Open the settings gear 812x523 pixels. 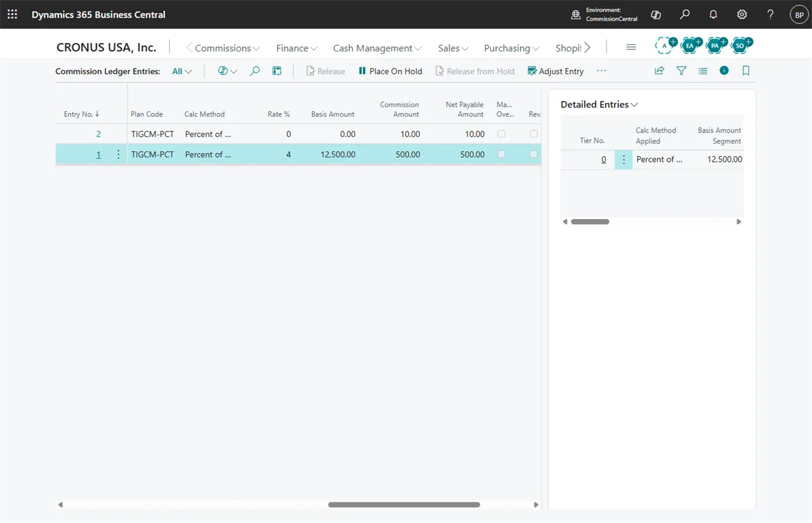point(742,15)
